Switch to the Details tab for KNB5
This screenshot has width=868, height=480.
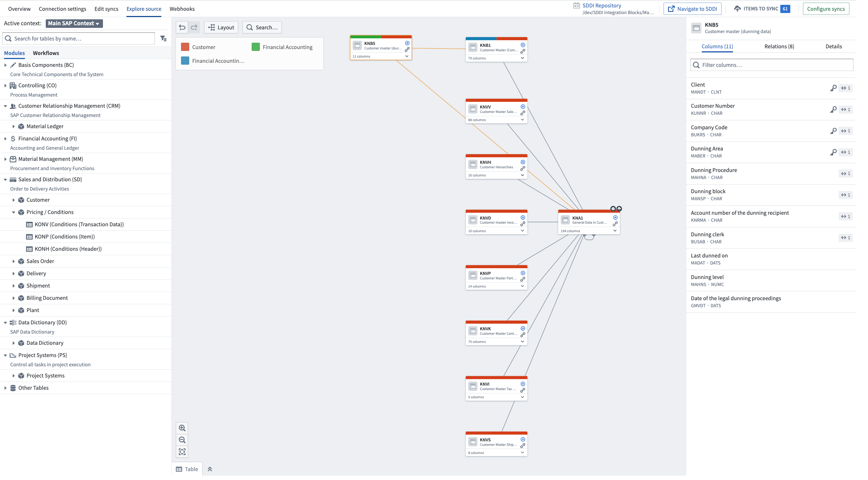coord(833,46)
